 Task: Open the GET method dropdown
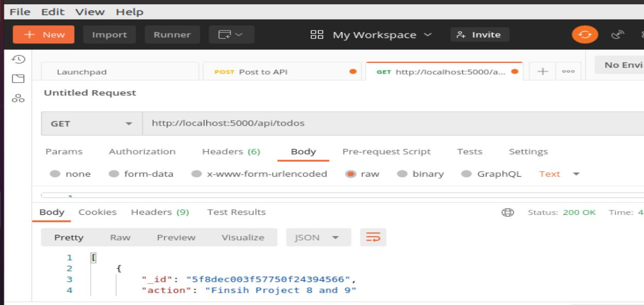pyautogui.click(x=92, y=124)
